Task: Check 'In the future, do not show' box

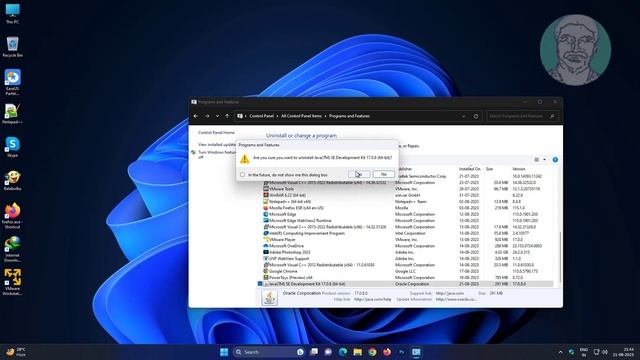Action: pos(242,175)
